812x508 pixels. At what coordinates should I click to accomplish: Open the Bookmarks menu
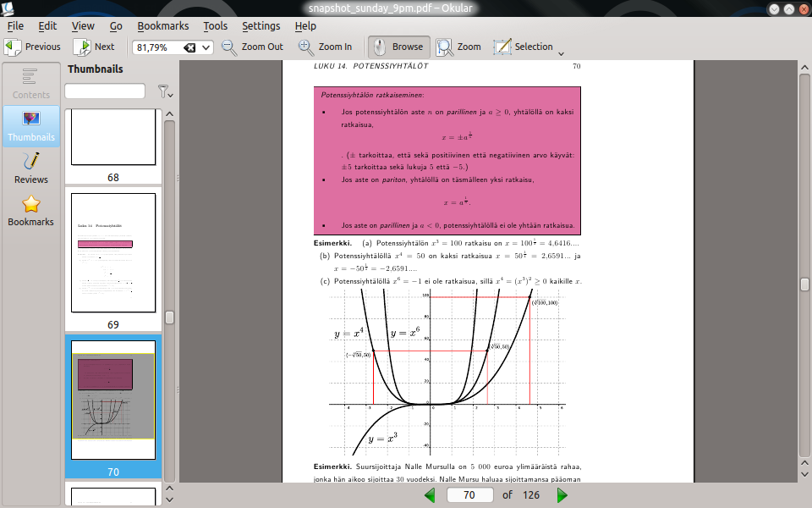163,26
